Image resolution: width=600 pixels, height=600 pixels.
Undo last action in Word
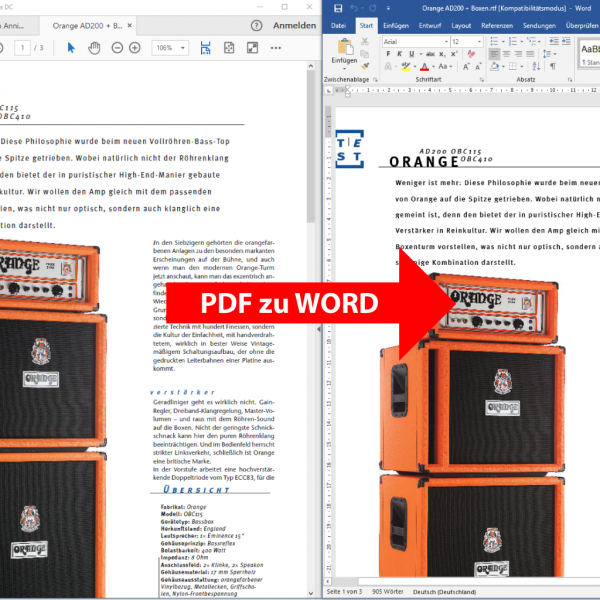[354, 8]
